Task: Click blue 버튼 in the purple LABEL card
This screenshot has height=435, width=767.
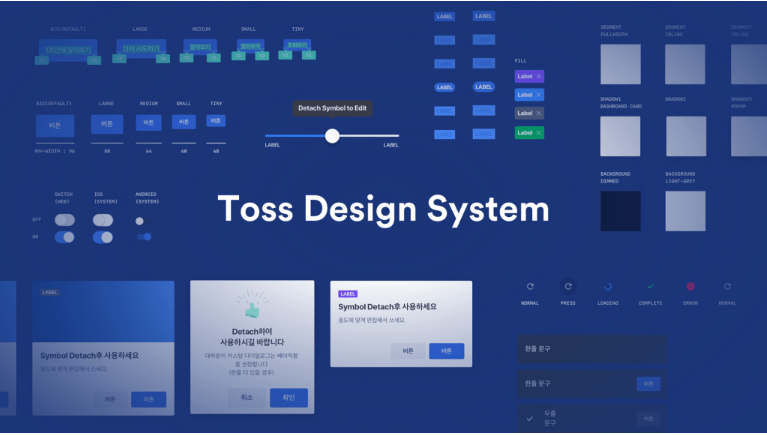Action: tap(446, 351)
